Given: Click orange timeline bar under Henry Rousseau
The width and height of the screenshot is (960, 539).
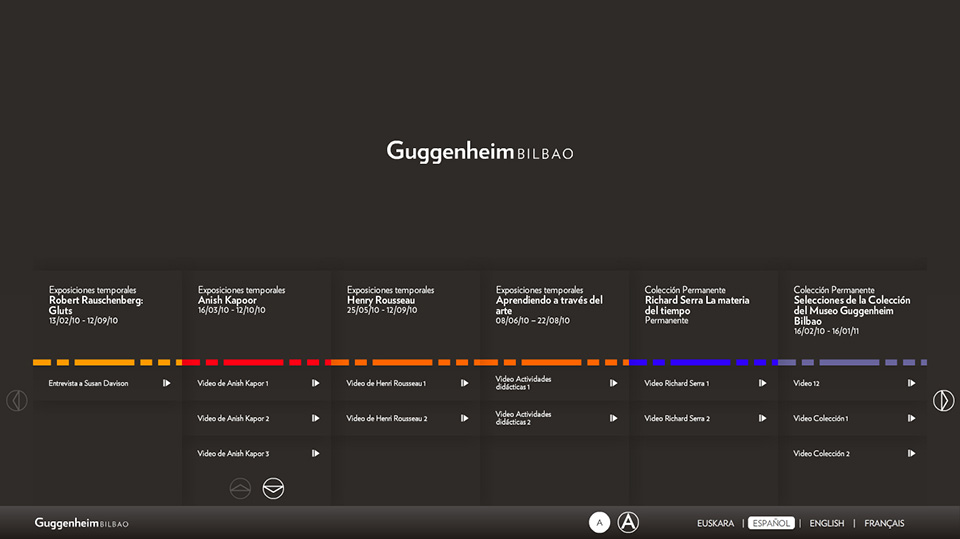Looking at the screenshot, I should 405,363.
